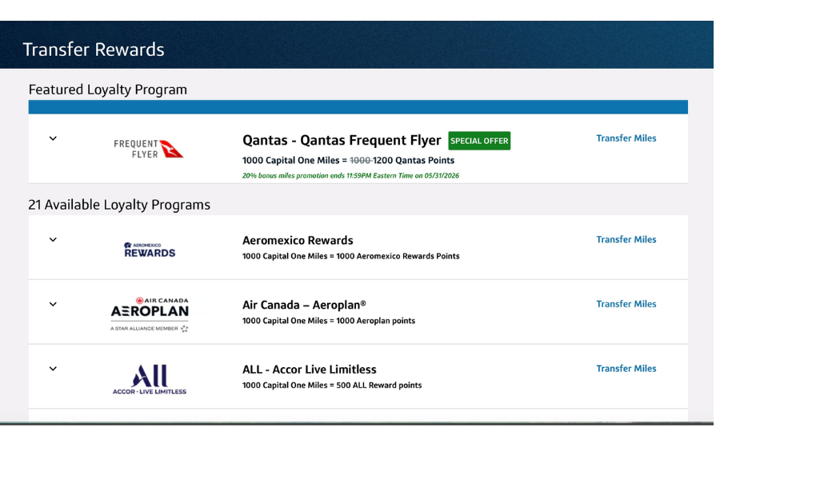
Task: Click the Featured Loyalty Program heading
Action: pos(108,90)
